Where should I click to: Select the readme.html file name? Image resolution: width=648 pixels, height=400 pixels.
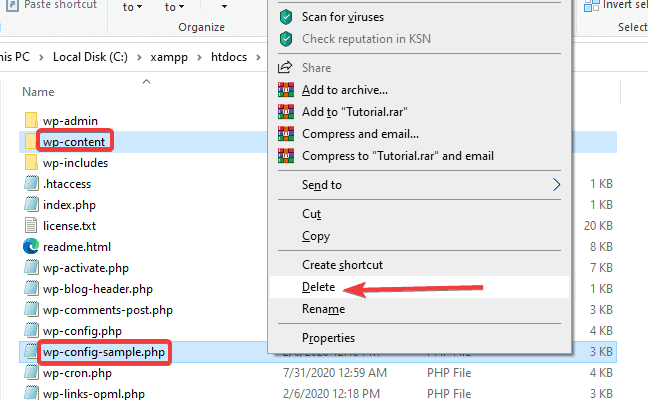tap(77, 247)
